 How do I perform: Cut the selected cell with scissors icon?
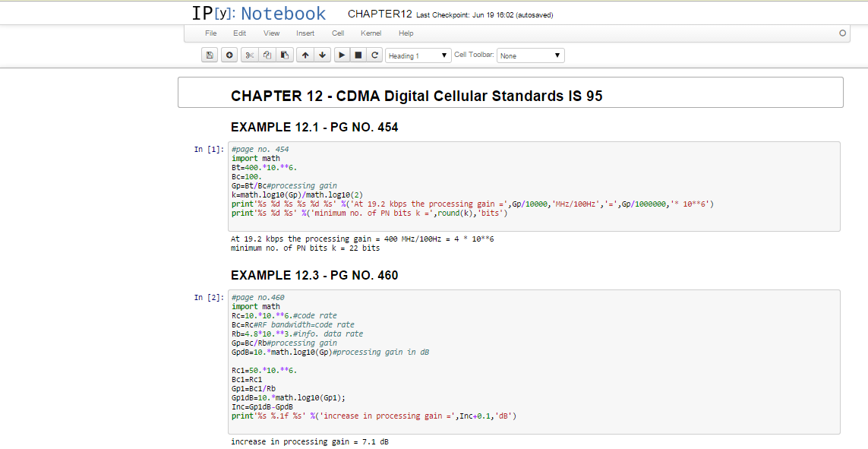(x=249, y=55)
